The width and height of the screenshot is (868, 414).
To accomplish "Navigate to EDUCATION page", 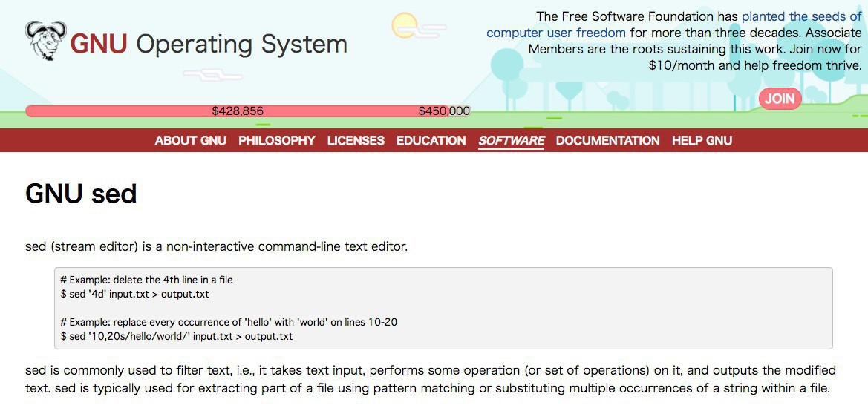I will tap(431, 140).
